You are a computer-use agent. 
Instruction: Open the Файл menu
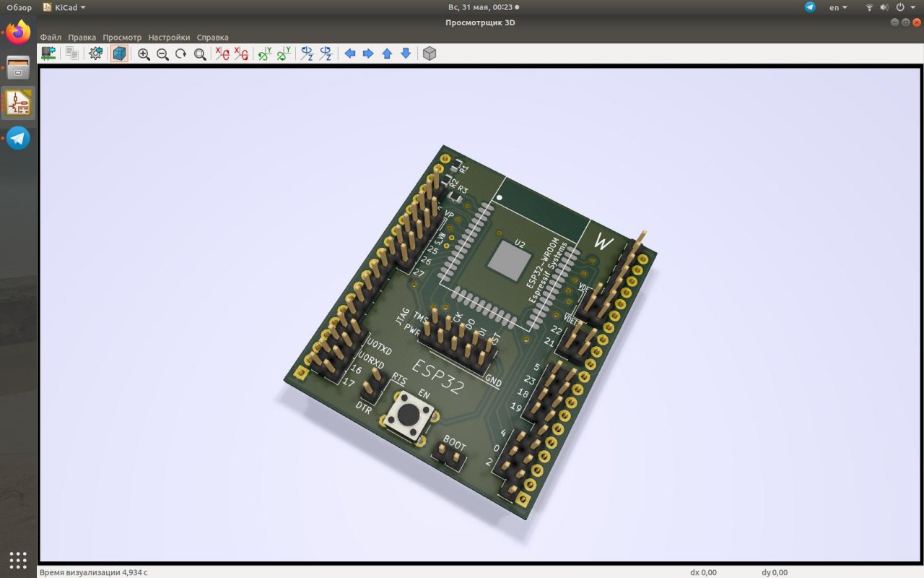51,37
